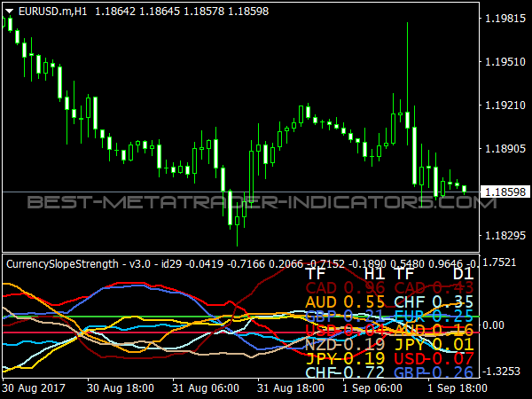The height and width of the screenshot is (399, 532).
Task: Click the CurrencySlopeStrength indicator title
Action: pos(62,264)
